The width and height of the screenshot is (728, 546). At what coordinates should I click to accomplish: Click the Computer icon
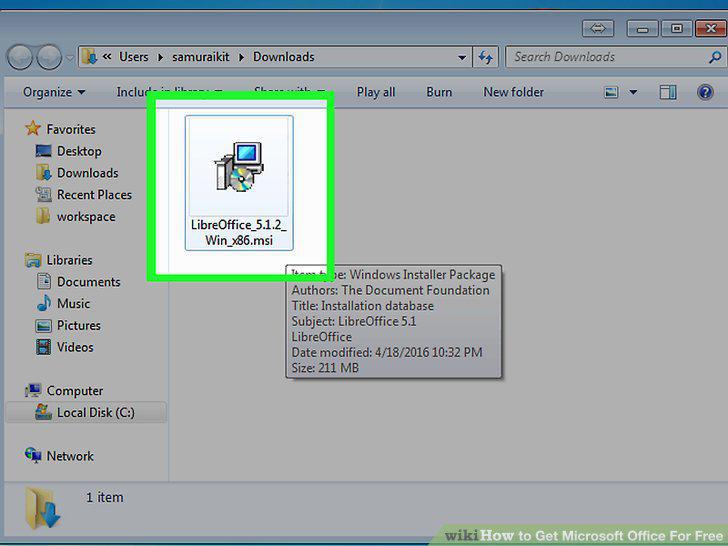click(x=33, y=390)
